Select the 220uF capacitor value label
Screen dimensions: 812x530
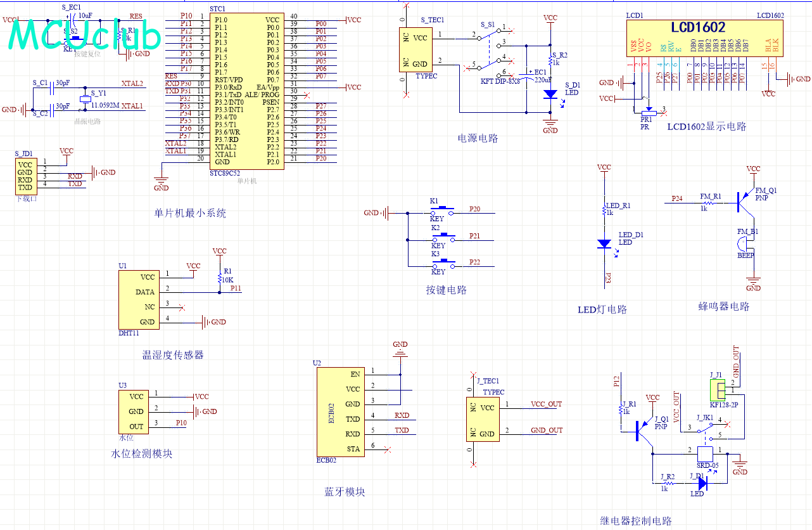(x=543, y=81)
